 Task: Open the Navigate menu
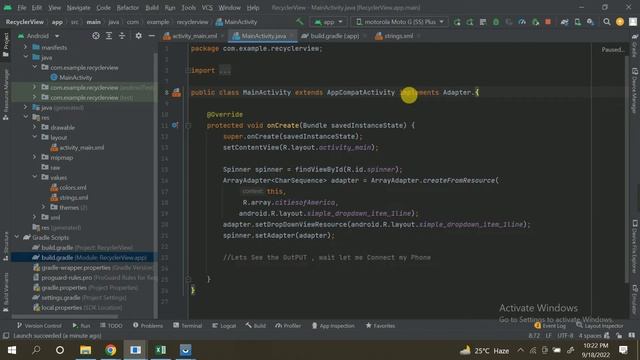tap(78, 7)
